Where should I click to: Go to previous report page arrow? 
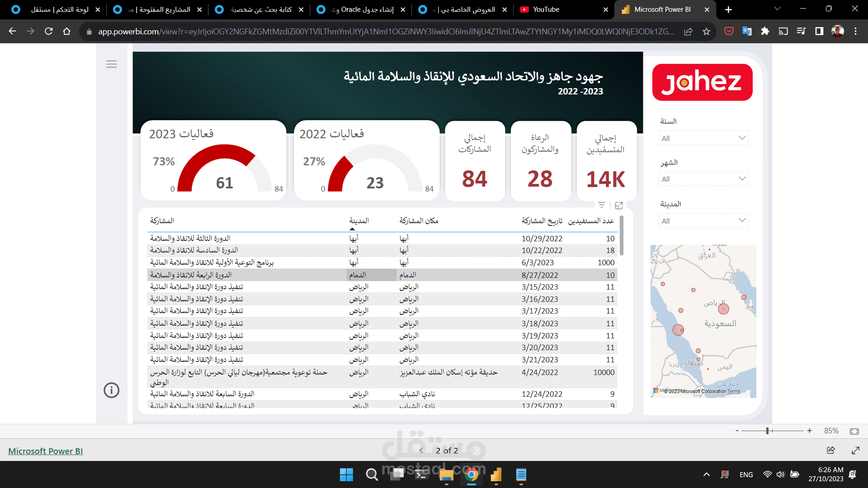[421, 450]
